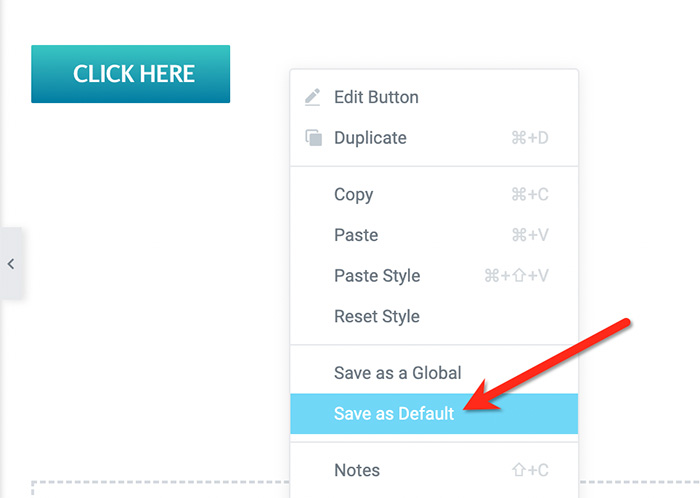Click the ⇧+C shortcut hint beside Notes
The image size is (700, 498).
(530, 470)
